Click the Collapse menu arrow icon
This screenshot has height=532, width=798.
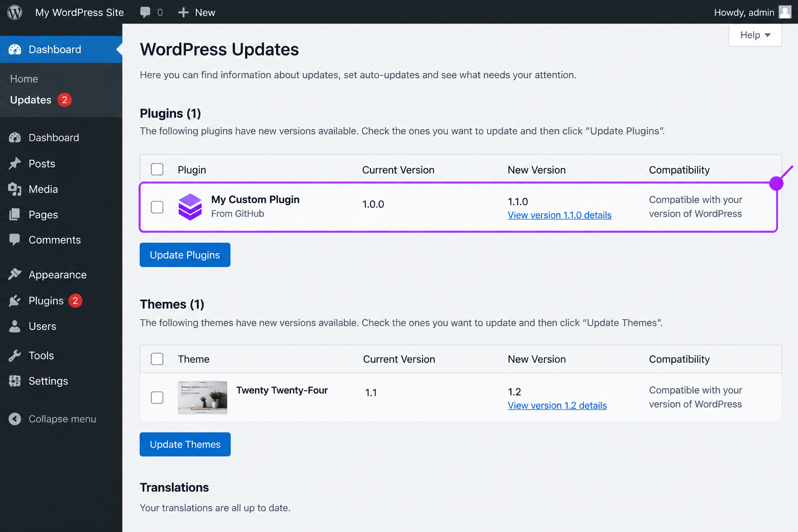point(15,419)
